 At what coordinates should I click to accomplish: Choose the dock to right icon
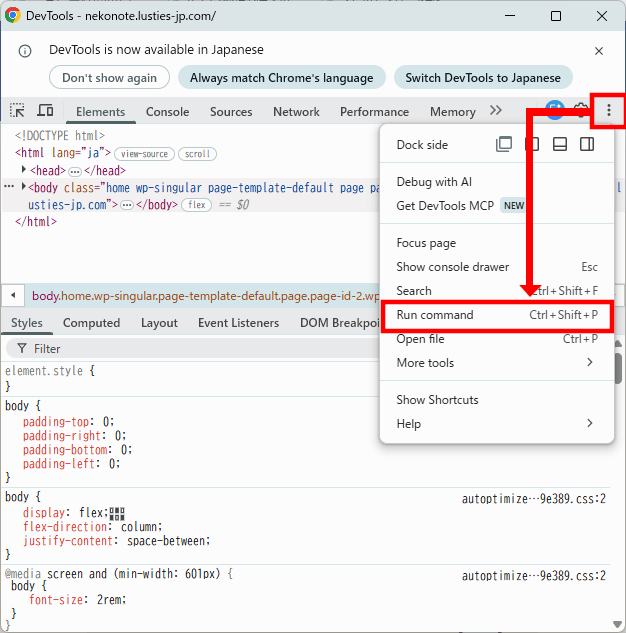coord(587,144)
